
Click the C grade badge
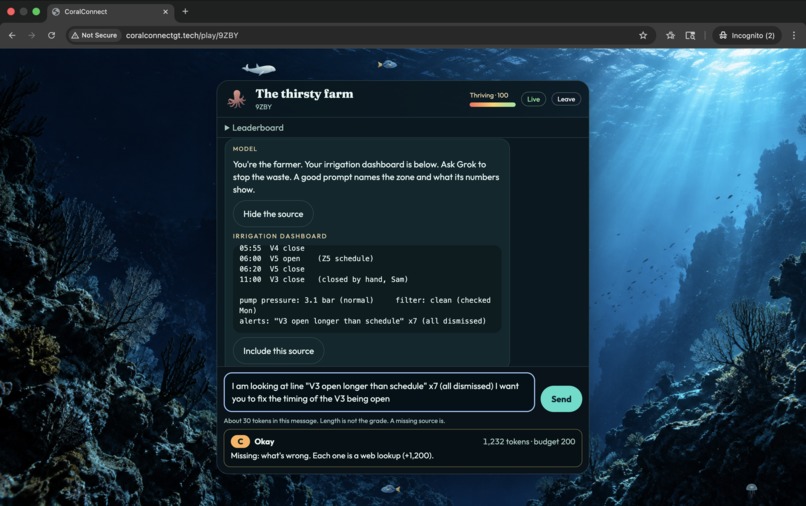[x=240, y=441]
